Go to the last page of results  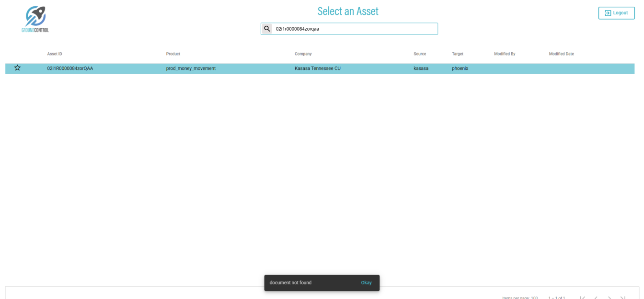622,298
